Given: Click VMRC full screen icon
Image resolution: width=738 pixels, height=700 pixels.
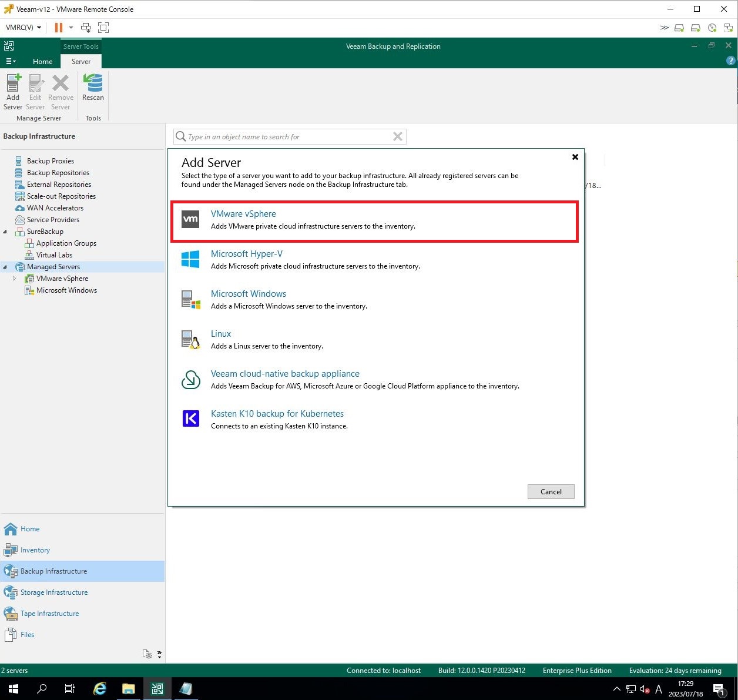Looking at the screenshot, I should (x=103, y=27).
